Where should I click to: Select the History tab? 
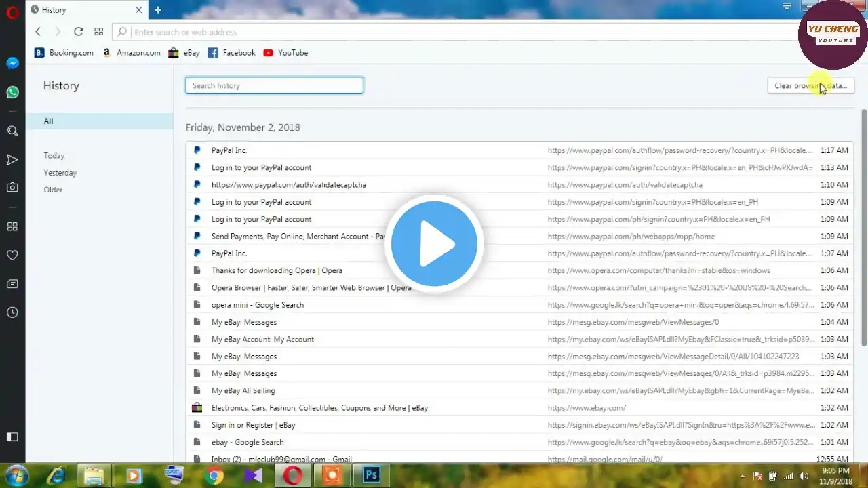[87, 10]
